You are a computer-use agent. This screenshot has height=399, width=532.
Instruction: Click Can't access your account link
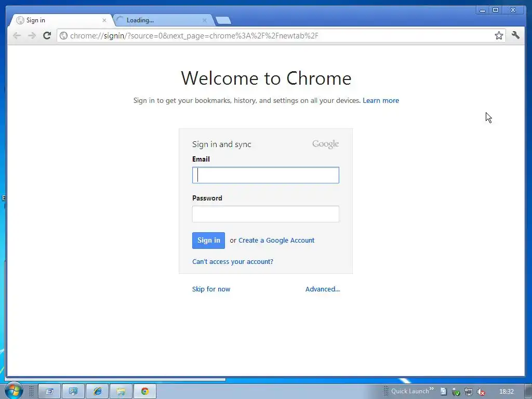(x=232, y=262)
